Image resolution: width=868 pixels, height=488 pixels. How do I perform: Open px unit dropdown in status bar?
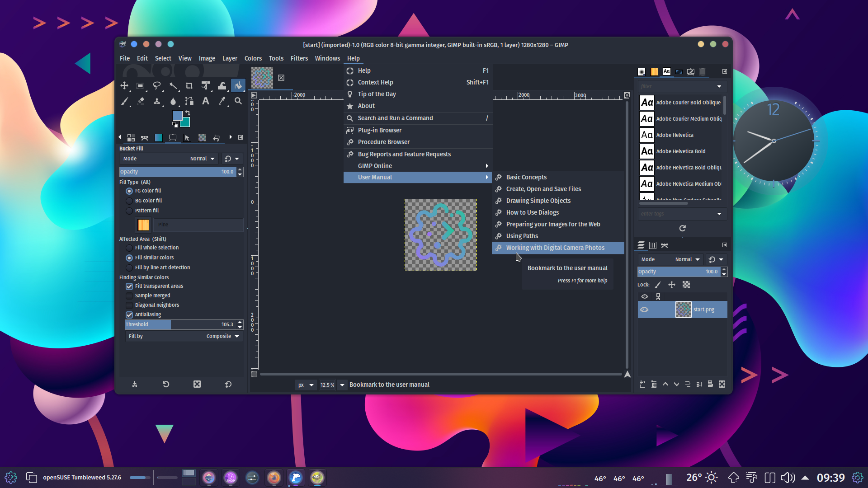point(306,385)
